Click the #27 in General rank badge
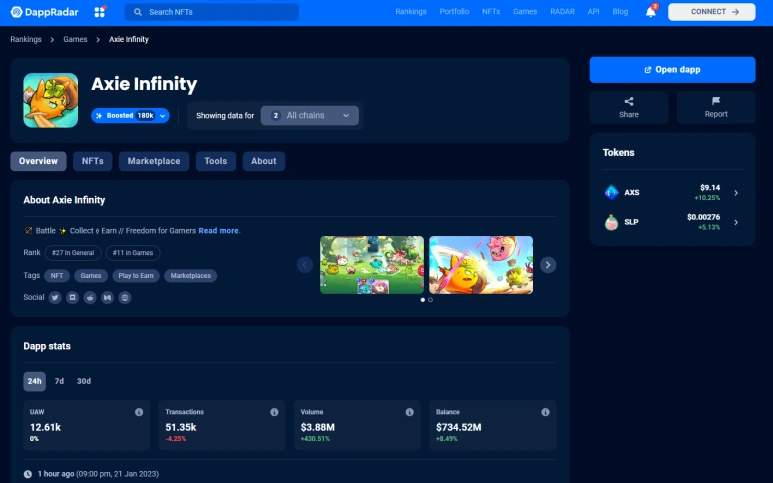 click(x=73, y=253)
